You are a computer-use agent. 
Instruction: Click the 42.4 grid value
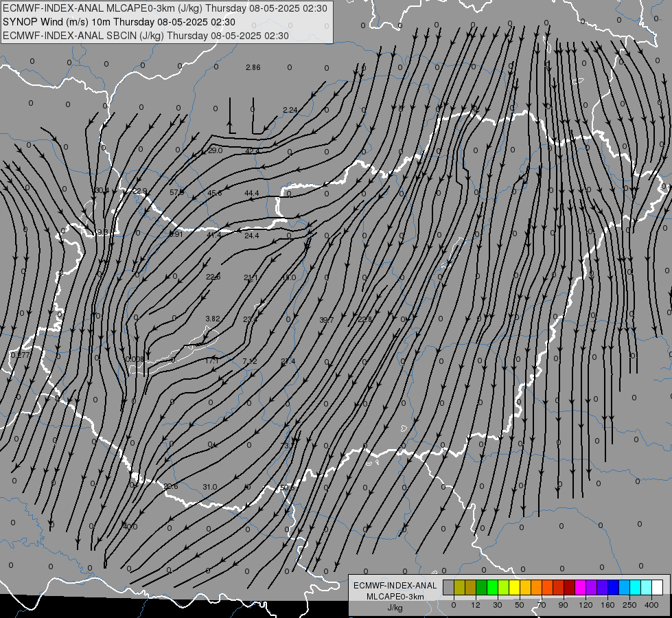[x=253, y=151]
